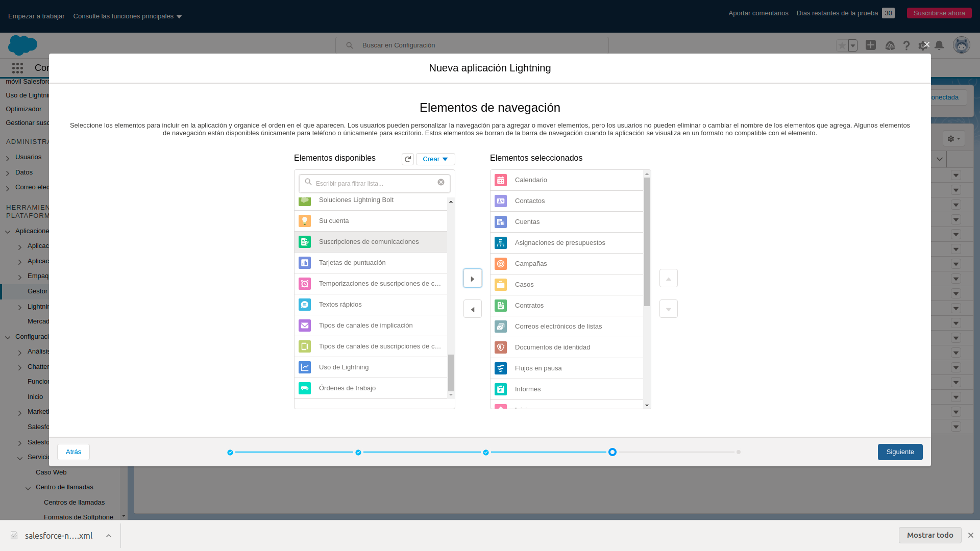Click the Casos icon in selected elements

point(501,285)
